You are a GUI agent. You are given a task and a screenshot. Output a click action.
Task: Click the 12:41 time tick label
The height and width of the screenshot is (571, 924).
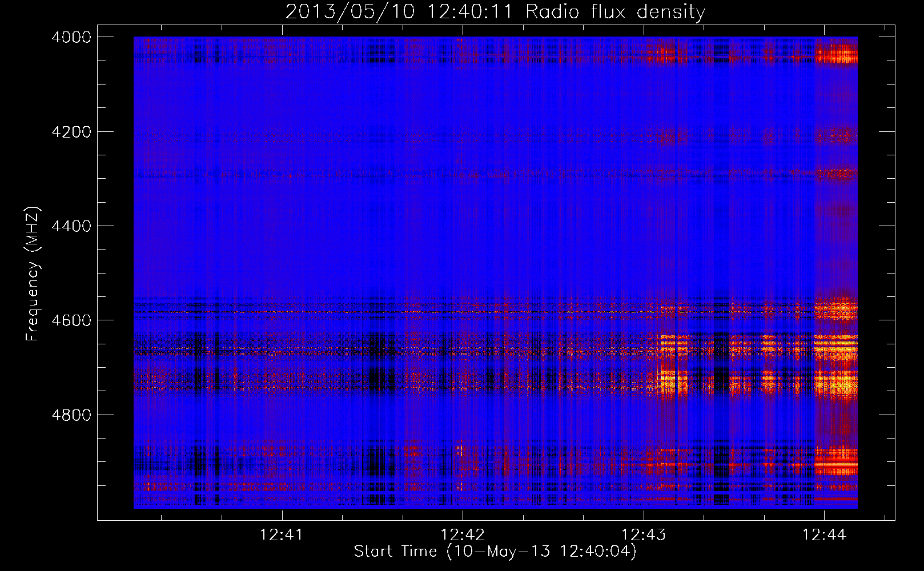click(x=281, y=535)
